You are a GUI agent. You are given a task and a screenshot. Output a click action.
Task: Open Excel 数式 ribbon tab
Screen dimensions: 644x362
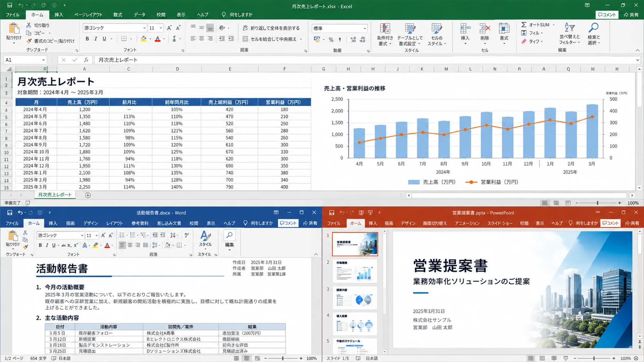[118, 15]
